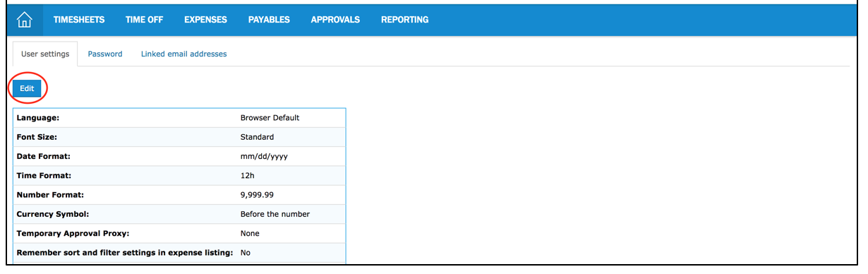
Task: Select the Currency Symbol label
Action: [53, 214]
